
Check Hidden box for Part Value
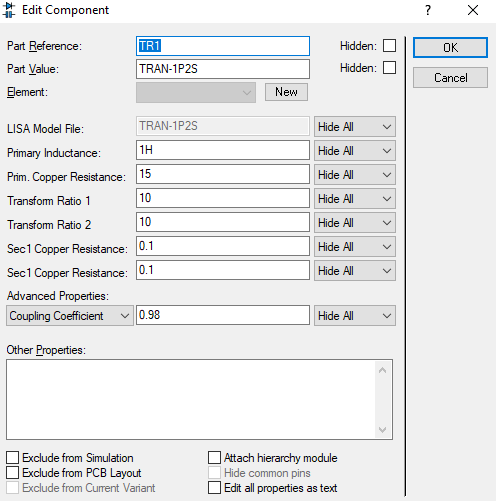coord(389,68)
